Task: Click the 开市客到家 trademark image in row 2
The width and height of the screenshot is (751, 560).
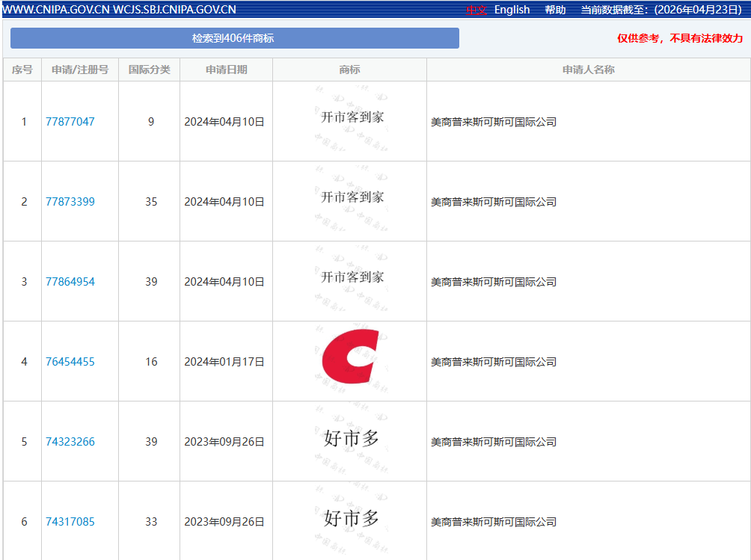Action: click(352, 197)
